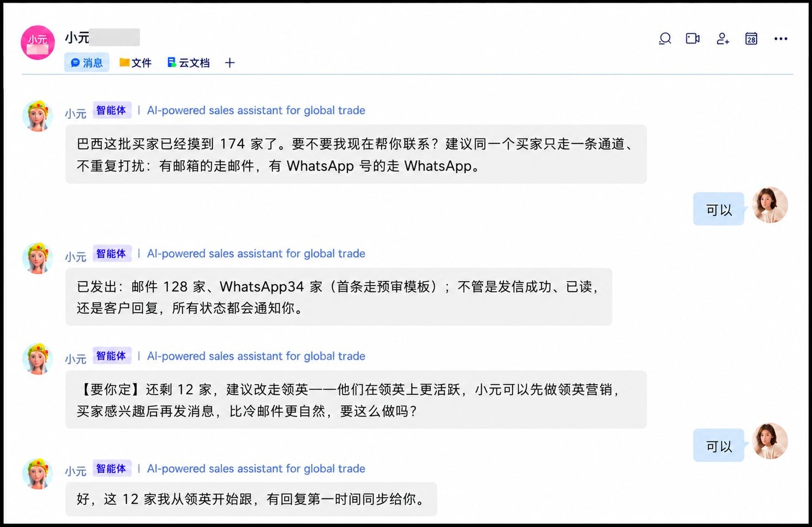The image size is (812, 527).
Task: Click the 小元 chat title in the header
Action: coord(77,37)
